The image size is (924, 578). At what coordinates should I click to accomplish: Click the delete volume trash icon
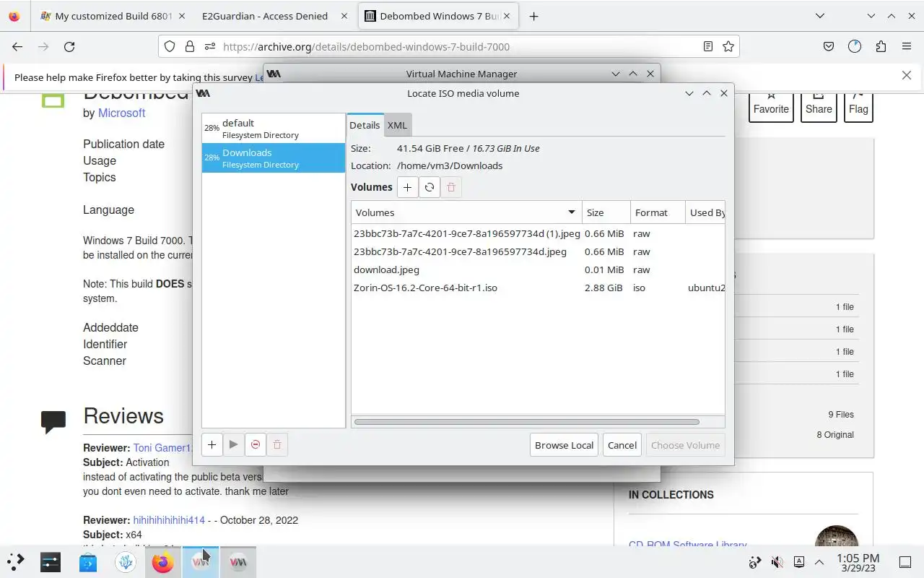click(x=451, y=187)
